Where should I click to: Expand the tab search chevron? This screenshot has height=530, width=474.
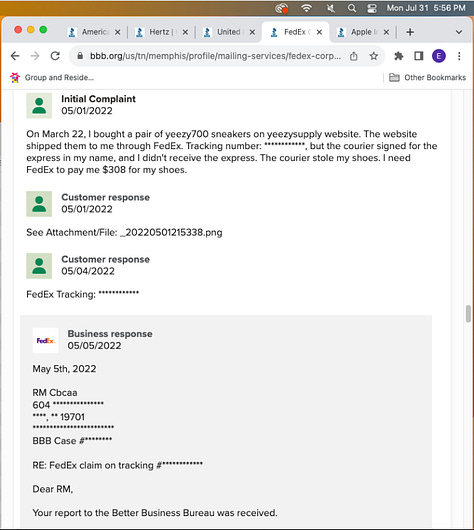click(x=458, y=32)
